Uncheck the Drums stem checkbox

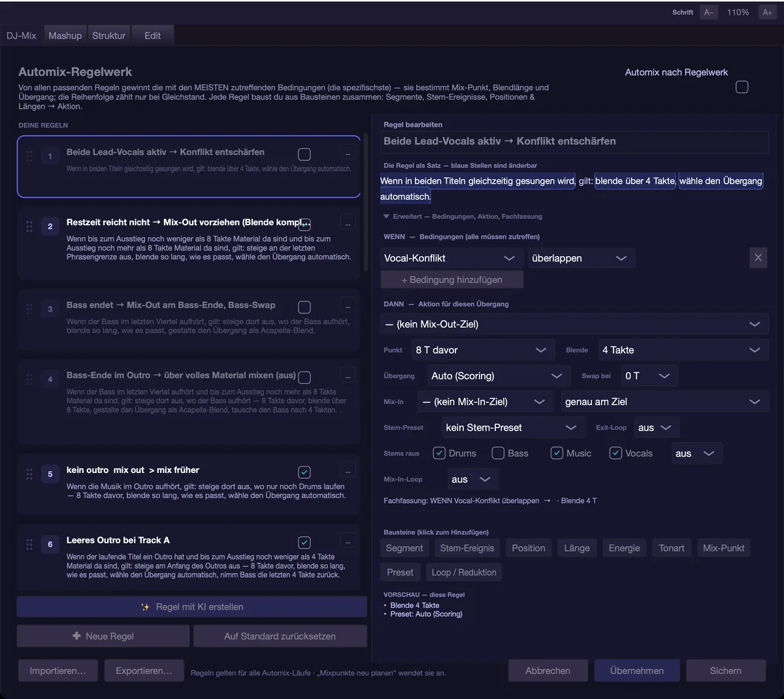pos(439,453)
